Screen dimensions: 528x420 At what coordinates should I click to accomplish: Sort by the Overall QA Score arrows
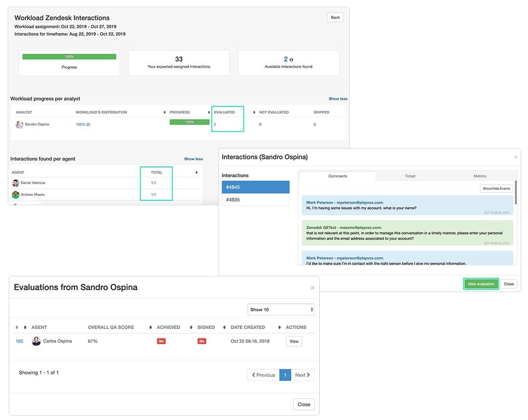(x=150, y=328)
